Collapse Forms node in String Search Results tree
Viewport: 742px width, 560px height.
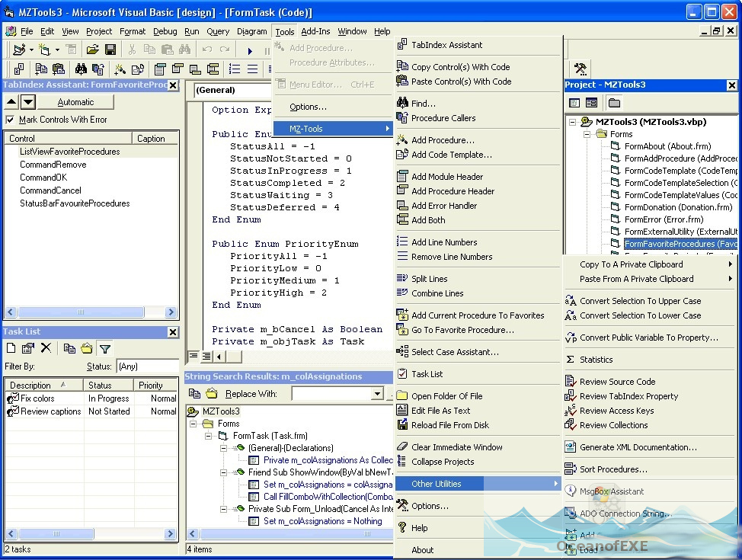tap(193, 424)
